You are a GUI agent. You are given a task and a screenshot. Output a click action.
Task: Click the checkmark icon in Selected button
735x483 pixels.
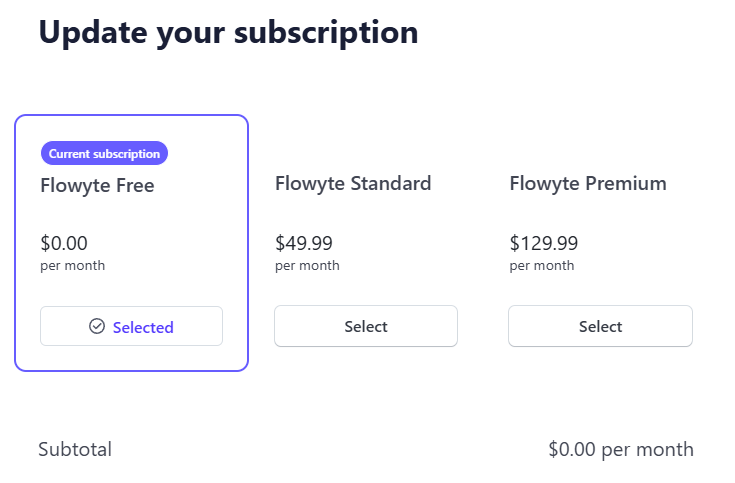pyautogui.click(x=97, y=326)
